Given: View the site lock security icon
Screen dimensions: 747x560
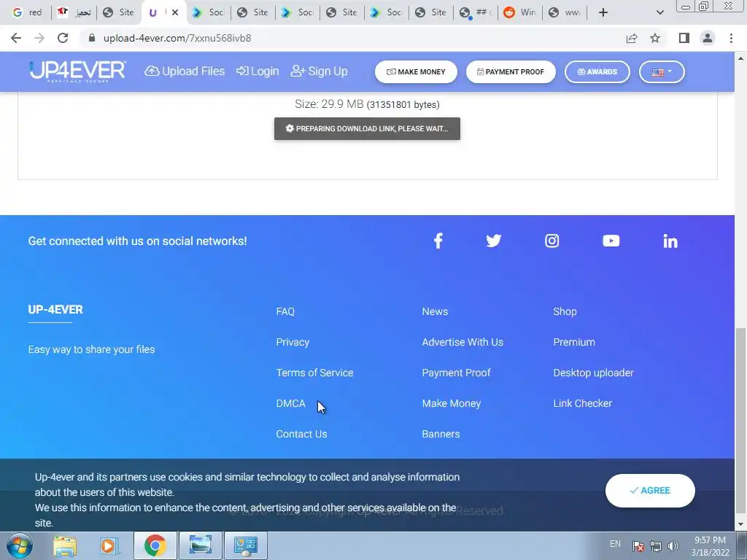Looking at the screenshot, I should tap(92, 38).
